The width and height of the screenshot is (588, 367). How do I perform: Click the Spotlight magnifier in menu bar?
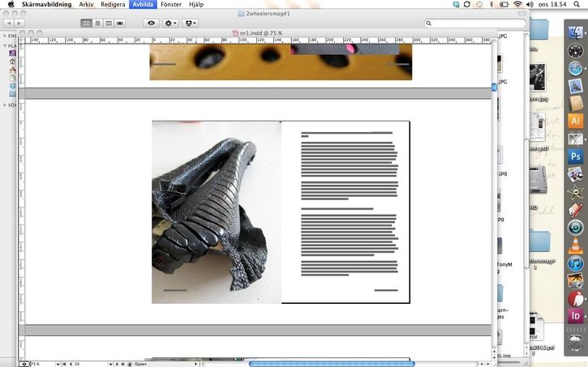point(579,5)
